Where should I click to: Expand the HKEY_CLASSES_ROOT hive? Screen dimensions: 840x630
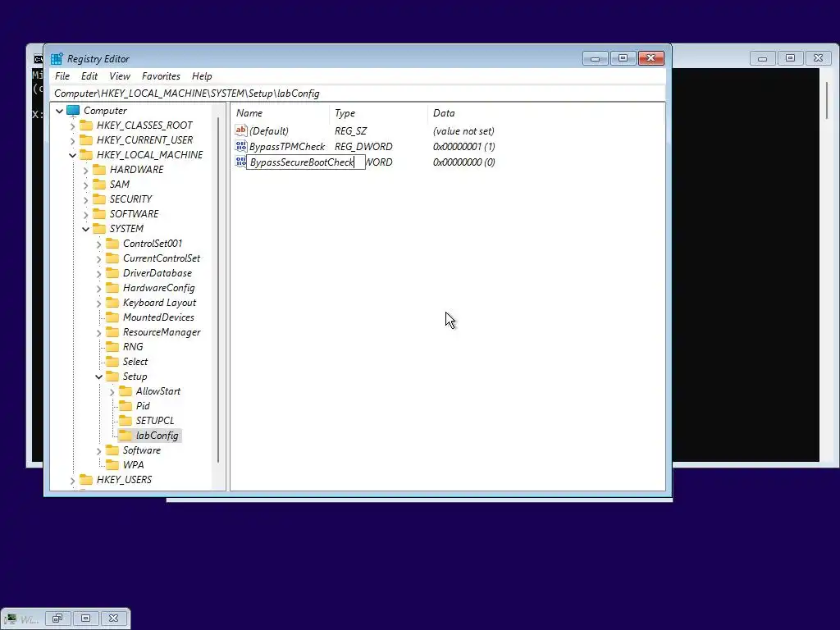(73, 126)
